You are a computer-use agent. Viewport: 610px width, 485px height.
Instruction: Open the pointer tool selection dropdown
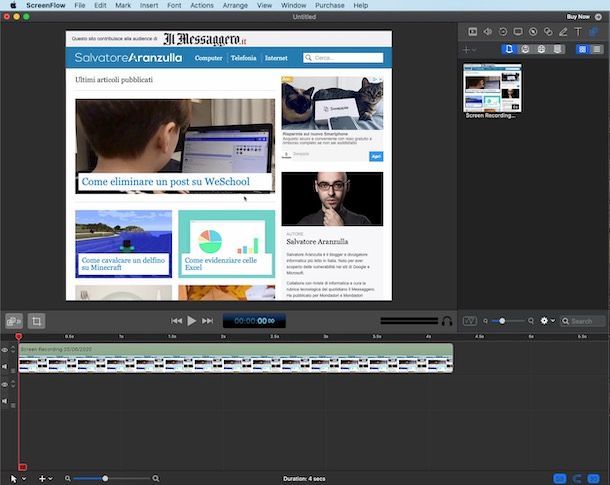pos(18,479)
